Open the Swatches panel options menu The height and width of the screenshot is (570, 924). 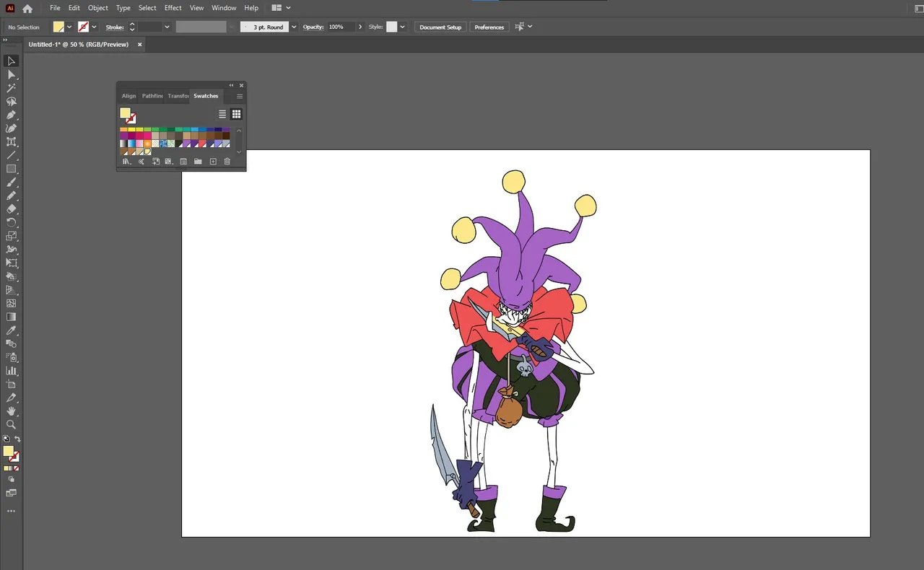[x=240, y=96]
